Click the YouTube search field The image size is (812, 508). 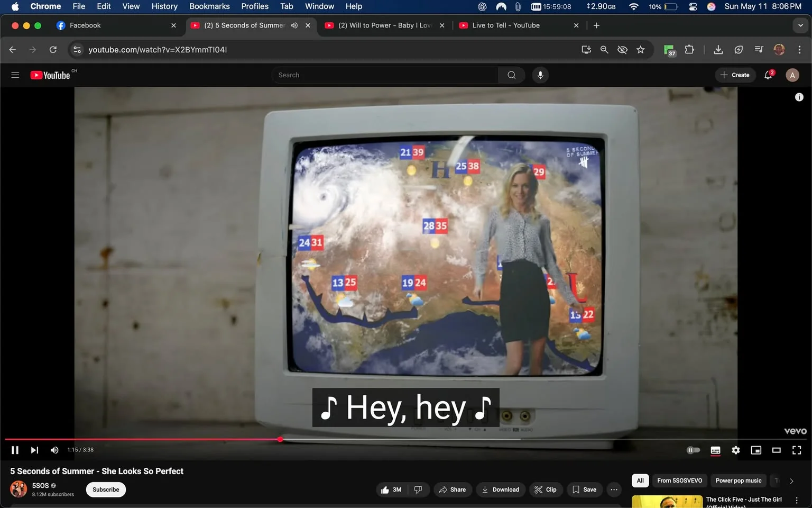(385, 75)
